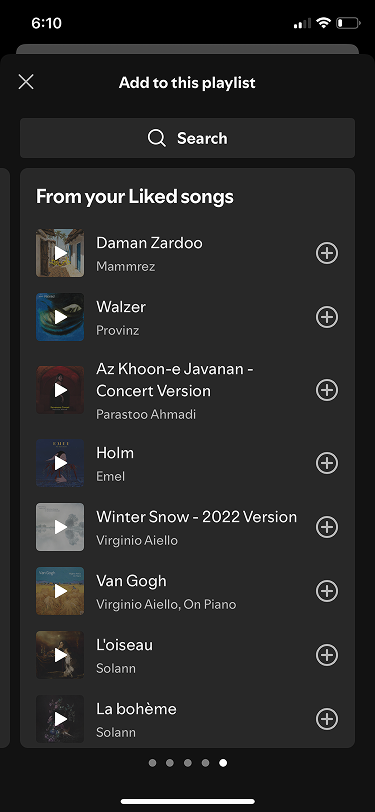Screen dimensions: 375x812
Task: Tap the artist name Mammrez
Action: (125, 267)
